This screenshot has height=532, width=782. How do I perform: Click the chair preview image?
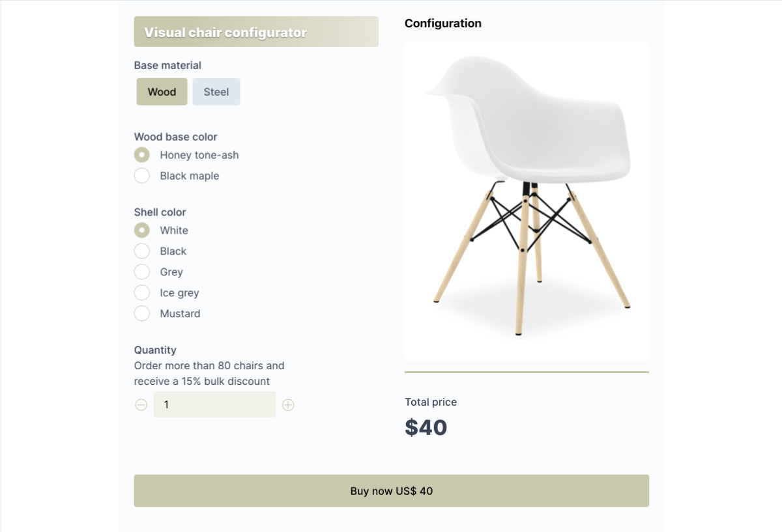tap(527, 201)
